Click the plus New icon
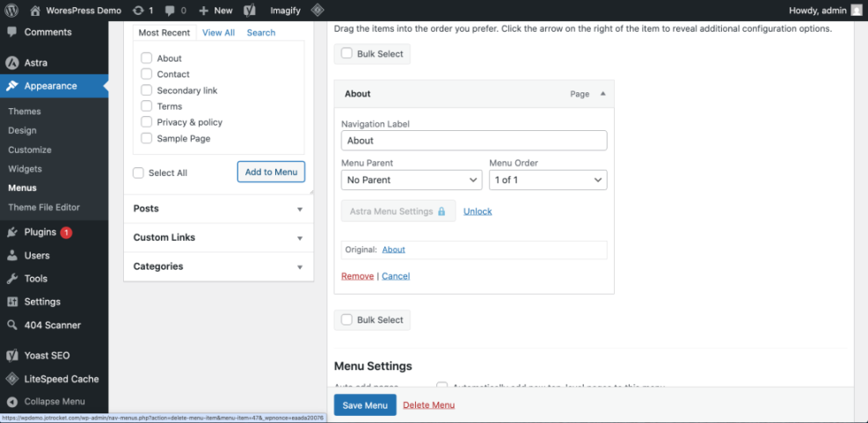This screenshot has width=868, height=423. 203,10
